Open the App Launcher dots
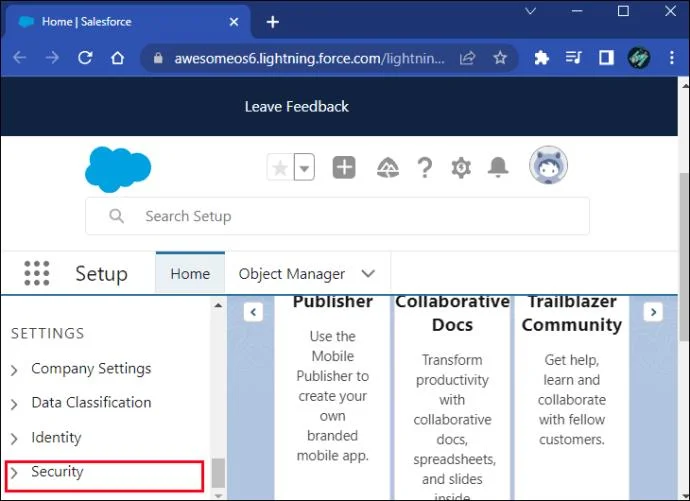 coord(37,273)
